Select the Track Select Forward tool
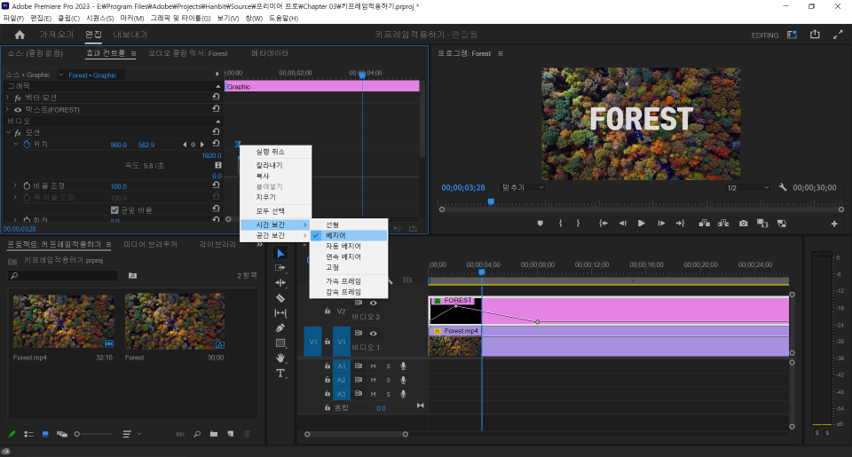 [x=280, y=268]
